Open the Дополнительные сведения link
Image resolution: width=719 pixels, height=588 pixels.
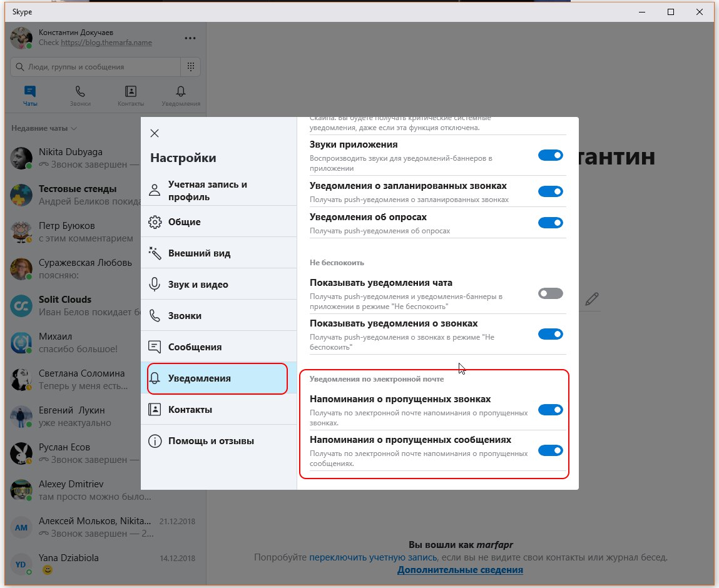point(460,570)
